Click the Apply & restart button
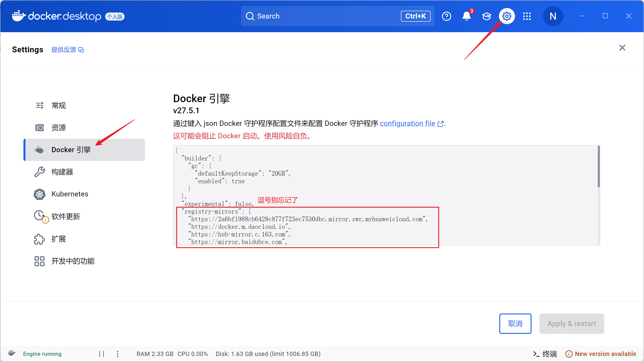 (x=572, y=323)
